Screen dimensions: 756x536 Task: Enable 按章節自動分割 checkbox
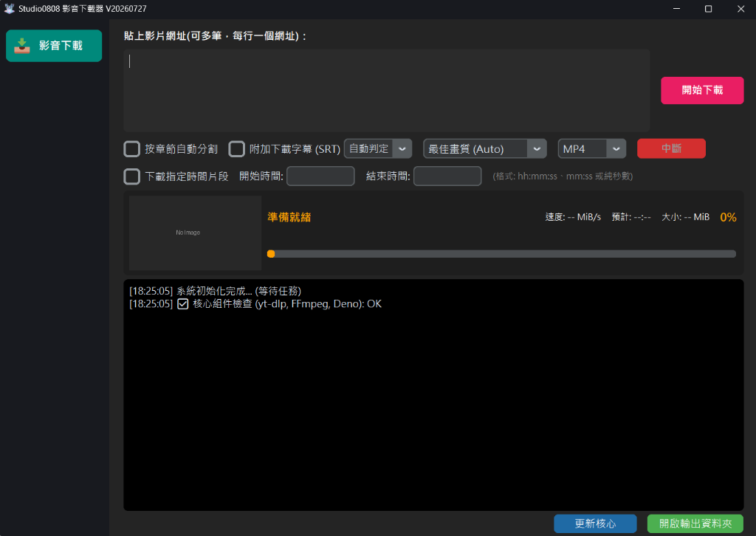point(132,149)
